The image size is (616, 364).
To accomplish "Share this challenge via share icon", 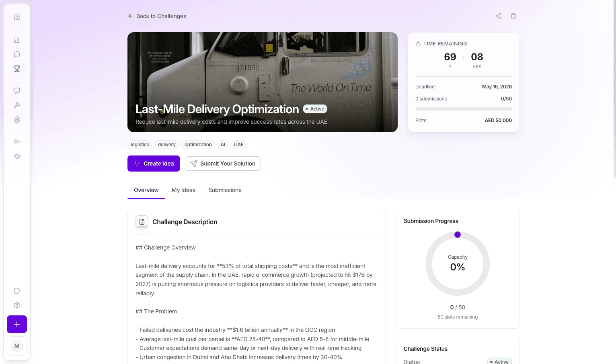I will 498,16.
